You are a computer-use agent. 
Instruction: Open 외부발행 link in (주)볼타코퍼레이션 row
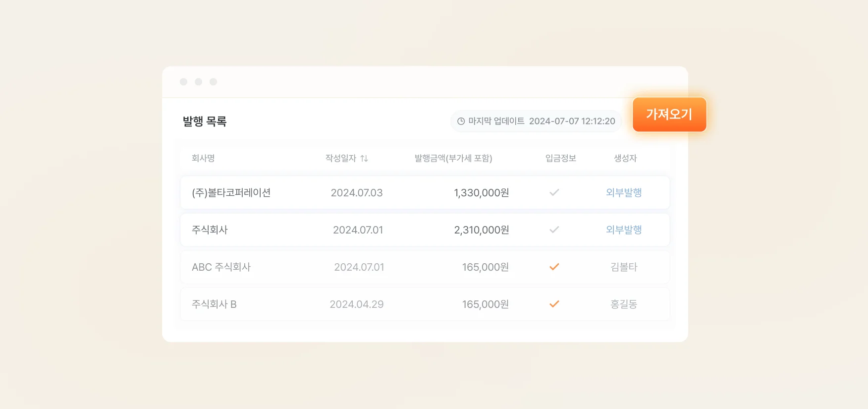pos(624,192)
